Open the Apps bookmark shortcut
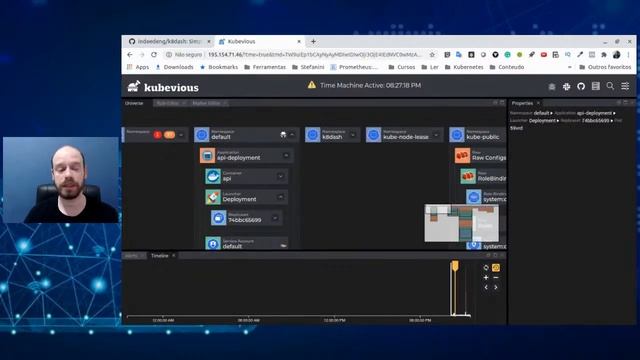The image size is (640, 360). coord(138,67)
